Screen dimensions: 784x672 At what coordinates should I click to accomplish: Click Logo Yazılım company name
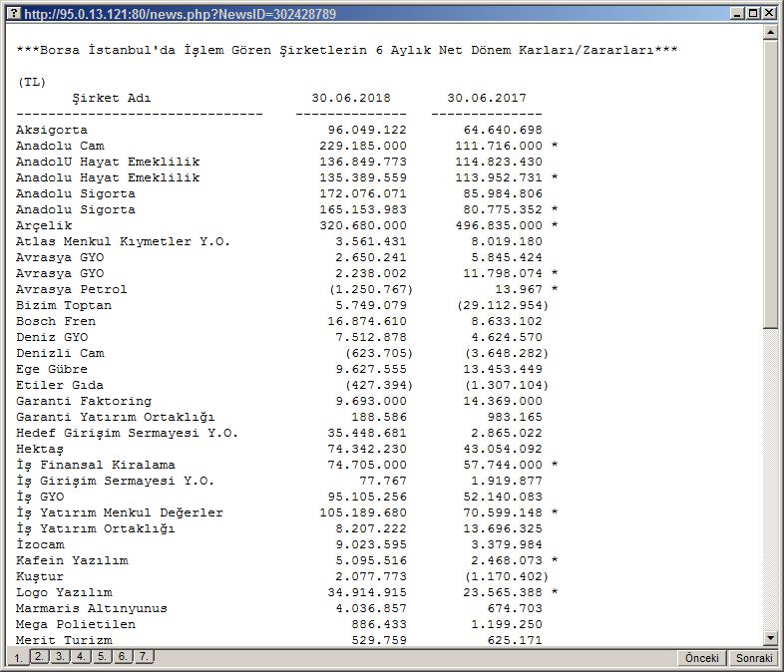pos(64,593)
